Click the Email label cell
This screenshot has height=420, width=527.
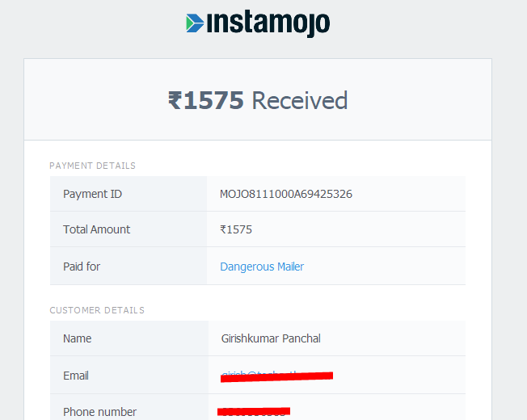point(129,375)
